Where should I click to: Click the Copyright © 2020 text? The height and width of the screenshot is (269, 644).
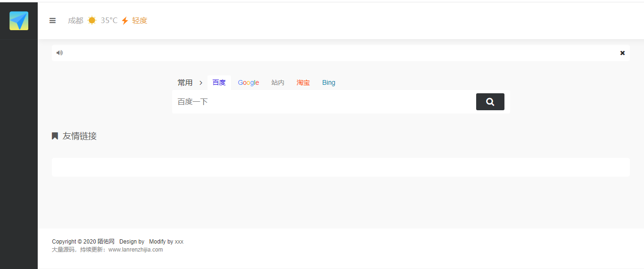(74, 242)
